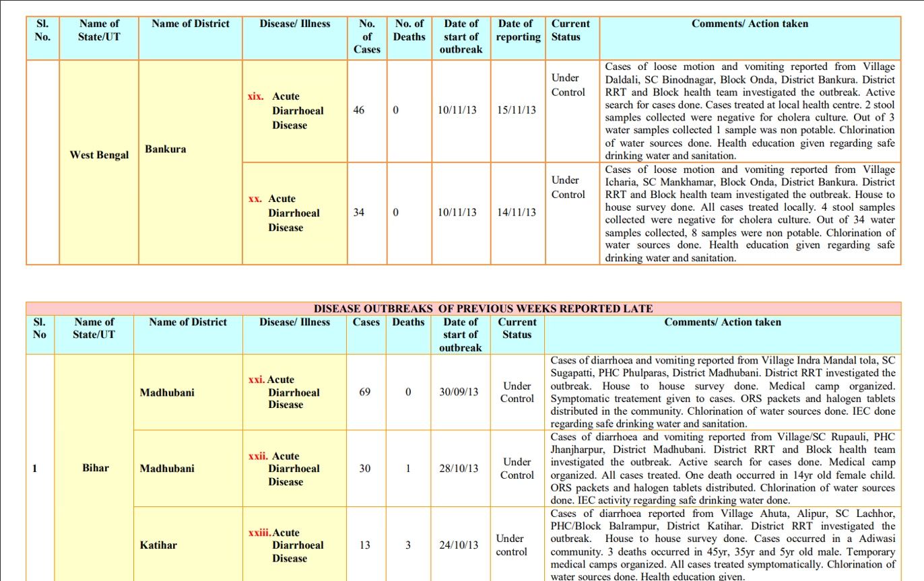This screenshot has width=924, height=581.
Task: Select the '13' cases value
Action: [365, 545]
